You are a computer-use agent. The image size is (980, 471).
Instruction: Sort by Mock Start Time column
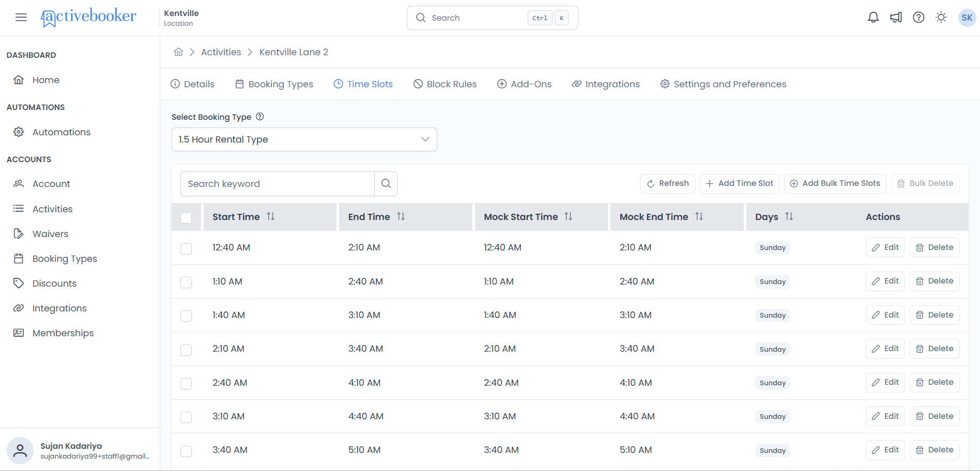click(568, 216)
